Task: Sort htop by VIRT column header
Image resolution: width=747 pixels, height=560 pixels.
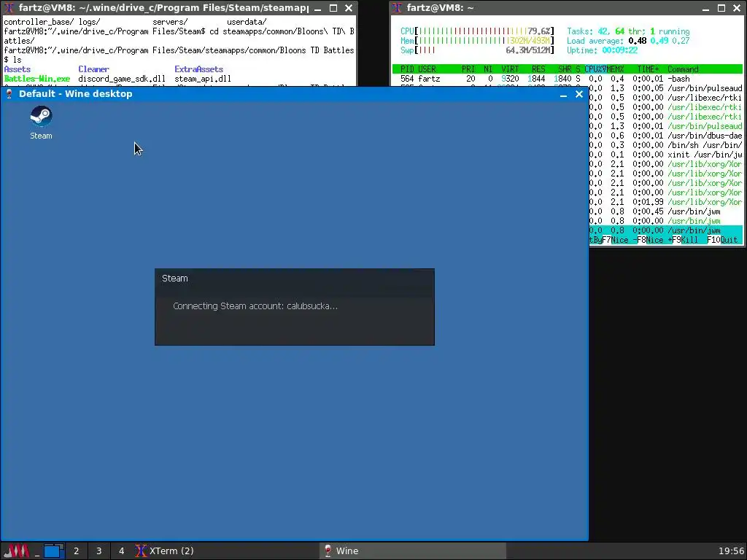Action: point(510,69)
